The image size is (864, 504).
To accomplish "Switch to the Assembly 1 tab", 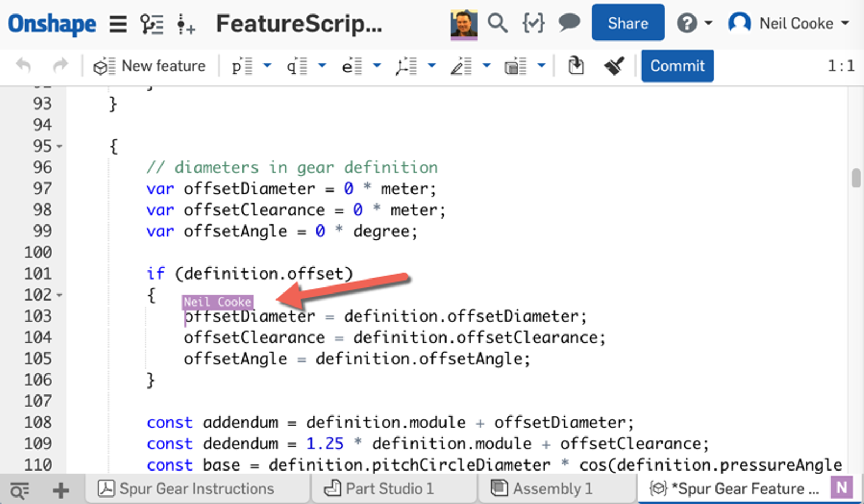I will click(x=542, y=488).
